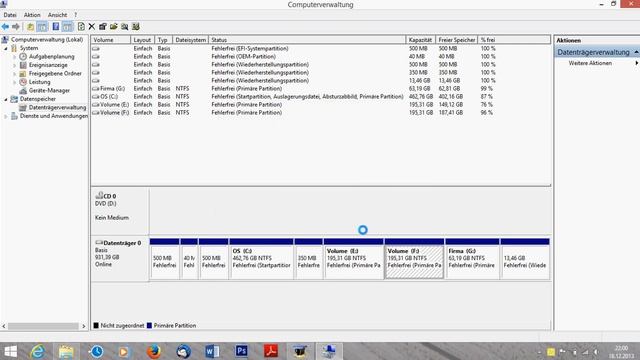
Task: Sort by the Status column header
Action: tap(307, 40)
